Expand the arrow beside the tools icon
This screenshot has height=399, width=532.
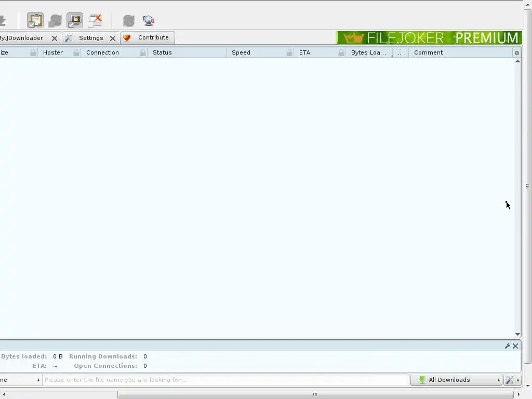(518, 380)
